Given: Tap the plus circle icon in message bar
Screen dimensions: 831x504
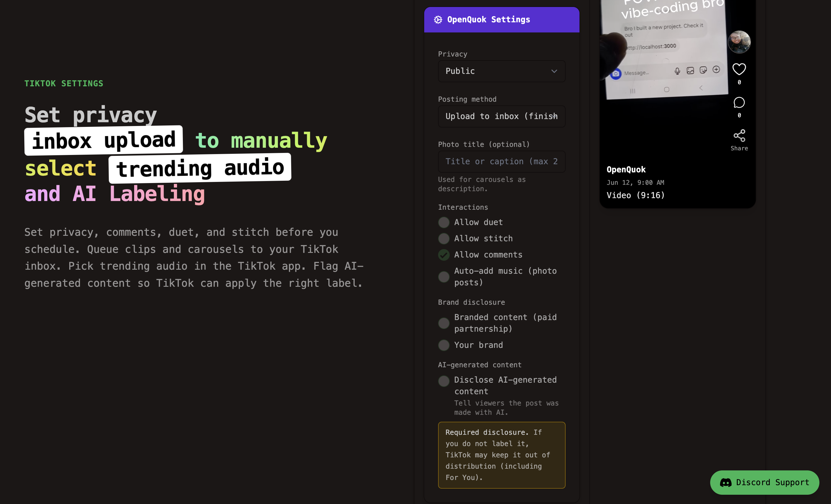Looking at the screenshot, I should click(716, 70).
